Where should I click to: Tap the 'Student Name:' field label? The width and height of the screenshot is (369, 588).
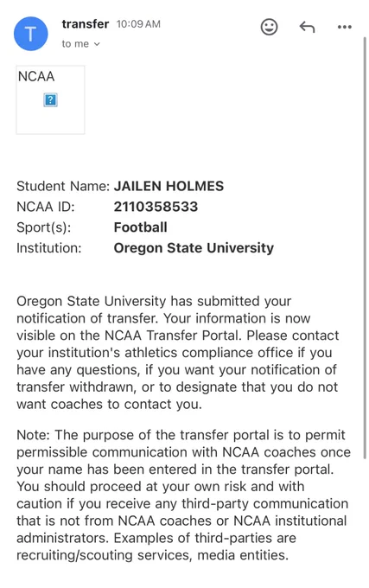click(63, 186)
